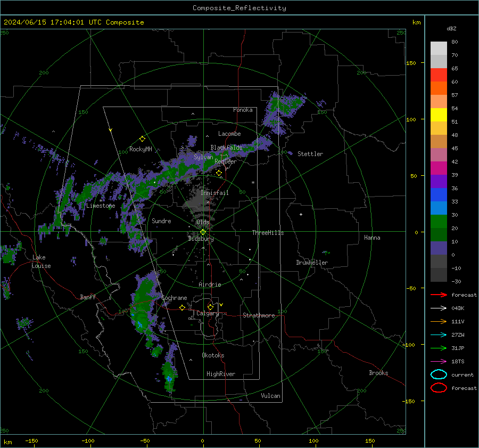Click the Sylvan label
This screenshot has width=479, height=448.
(x=203, y=157)
